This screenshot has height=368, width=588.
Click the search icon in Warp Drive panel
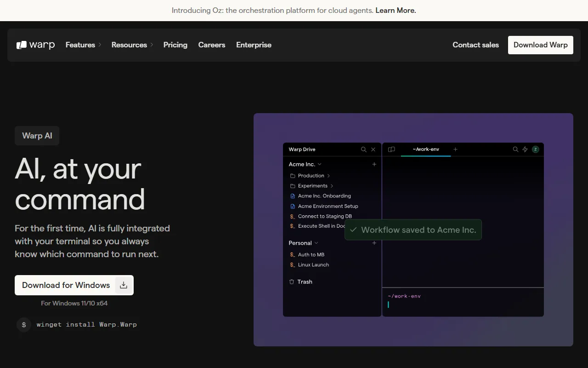(x=363, y=149)
